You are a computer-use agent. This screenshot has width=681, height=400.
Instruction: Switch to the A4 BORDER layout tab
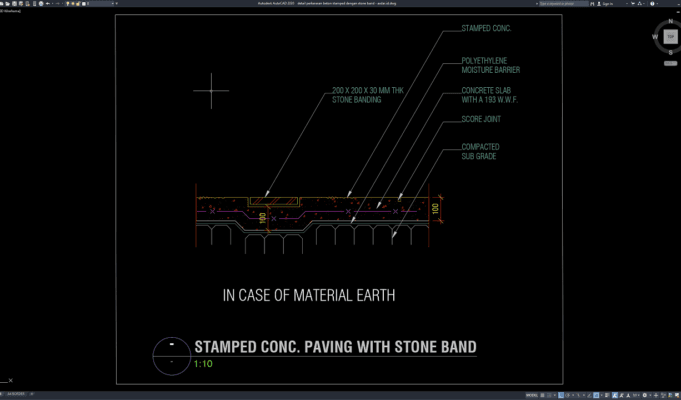(x=16, y=394)
